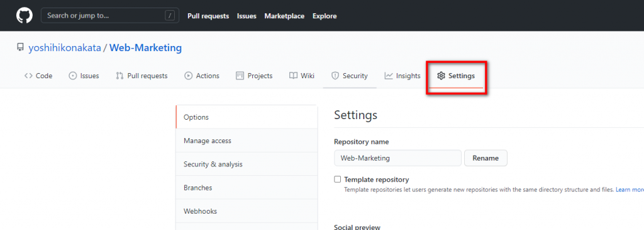
Task: Click the Actions play icon
Action: (x=189, y=76)
